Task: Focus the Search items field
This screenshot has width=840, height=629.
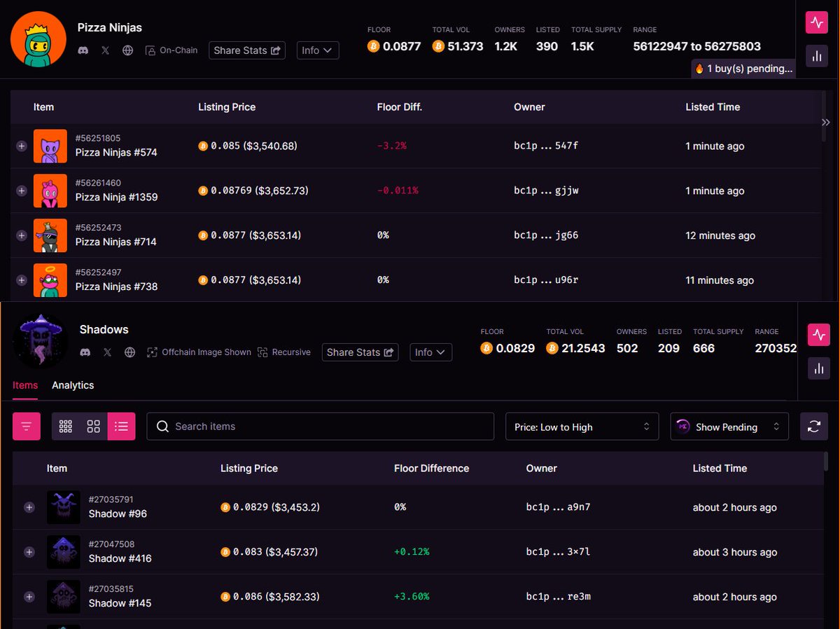Action: pos(321,426)
